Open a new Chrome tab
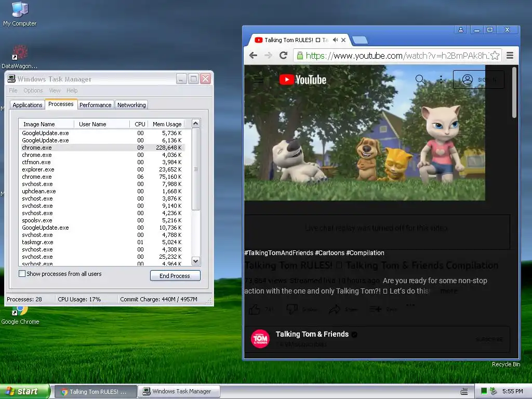This screenshot has height=399, width=532. coord(360,41)
